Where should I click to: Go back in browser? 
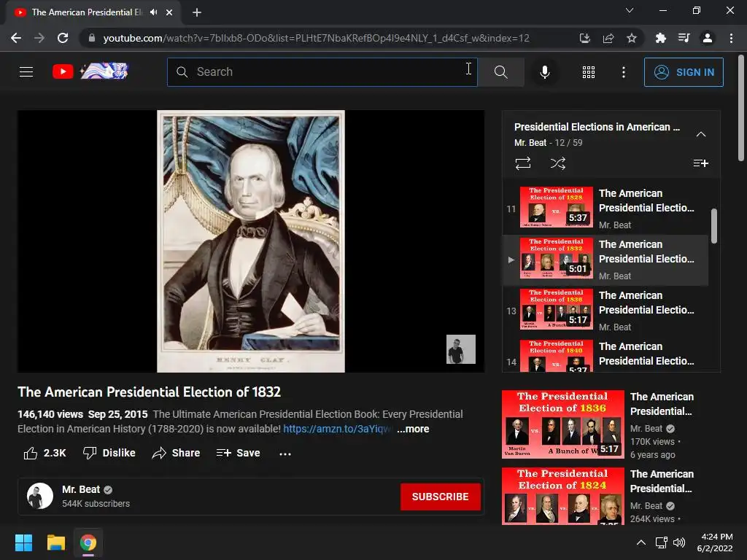pyautogui.click(x=16, y=38)
